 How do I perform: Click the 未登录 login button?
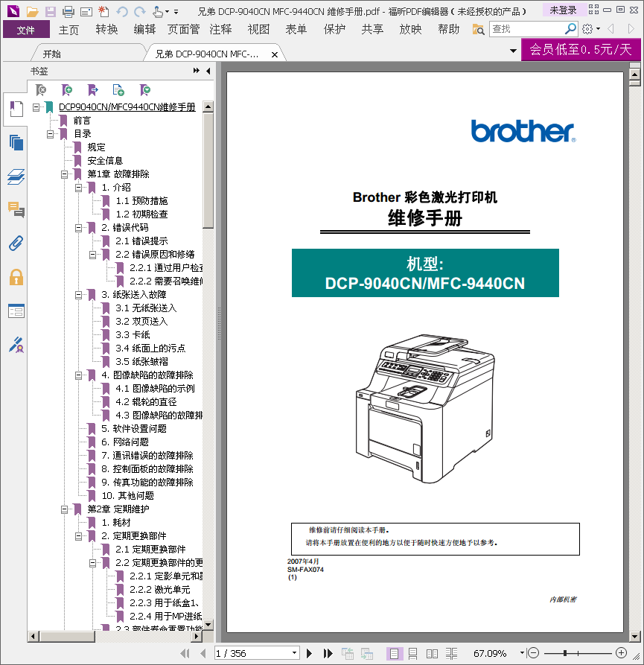coord(563,10)
